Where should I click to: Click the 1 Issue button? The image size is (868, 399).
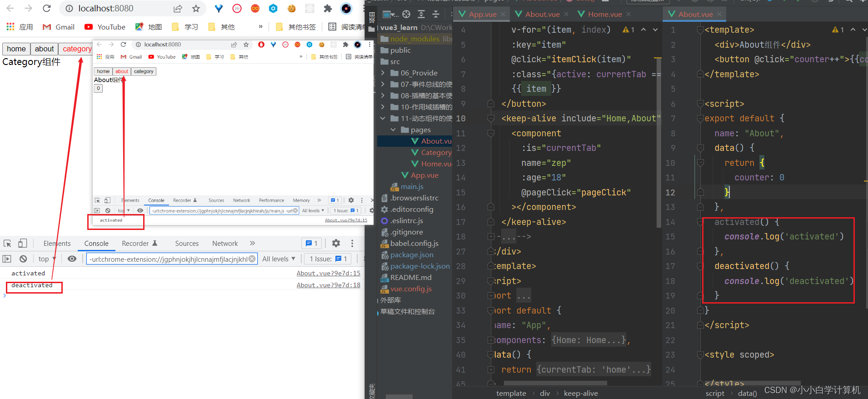329,259
